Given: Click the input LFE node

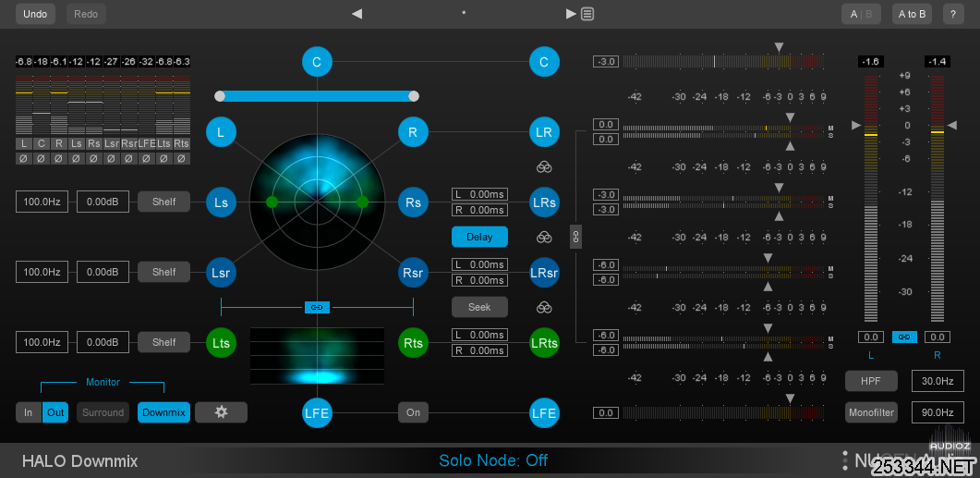Looking at the screenshot, I should [317, 413].
